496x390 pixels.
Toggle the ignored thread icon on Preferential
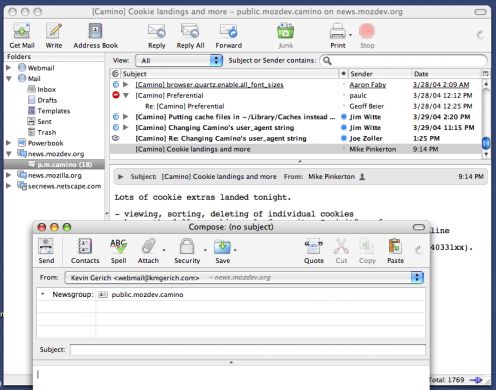coord(116,95)
